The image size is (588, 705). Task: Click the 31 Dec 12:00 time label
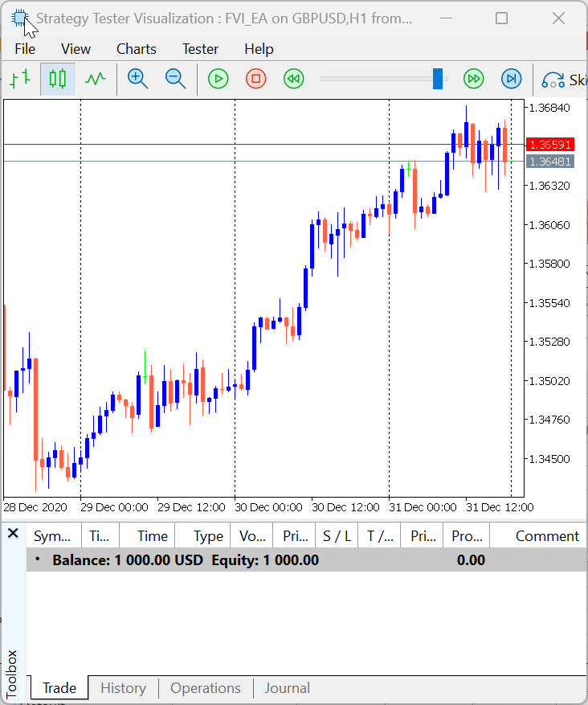pyautogui.click(x=500, y=507)
